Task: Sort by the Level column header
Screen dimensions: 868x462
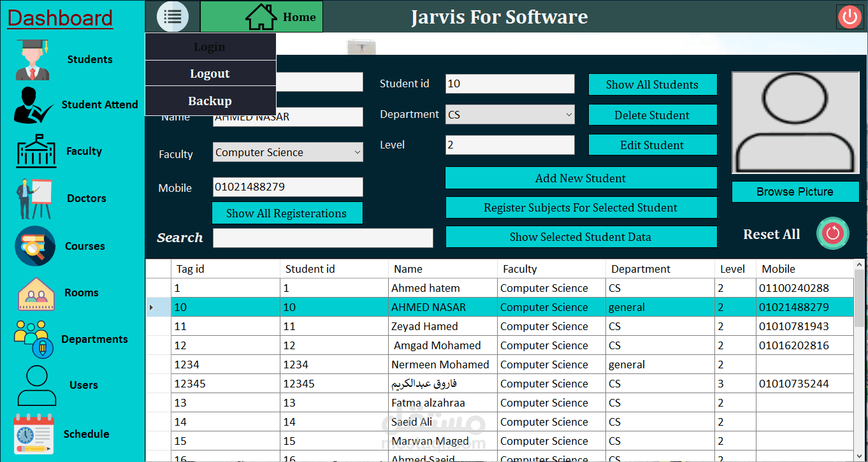Action: click(735, 269)
